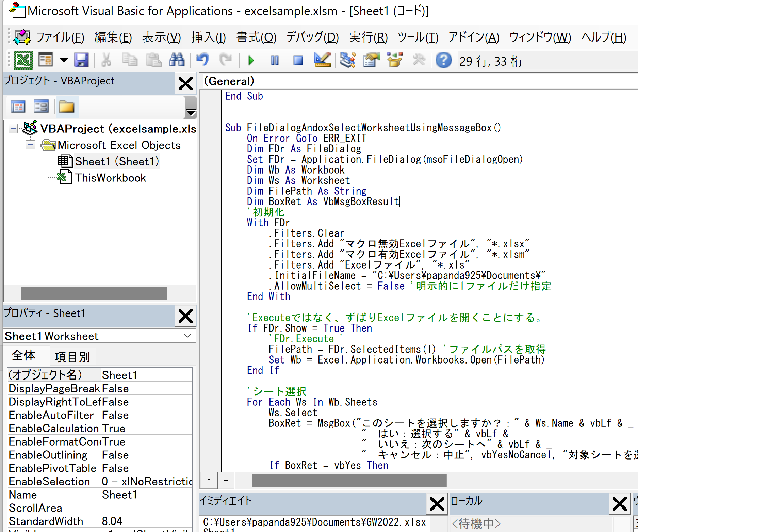Screen dimensions: 784x532
Task: Click the VBA icon left of the File menu
Action: pos(22,37)
